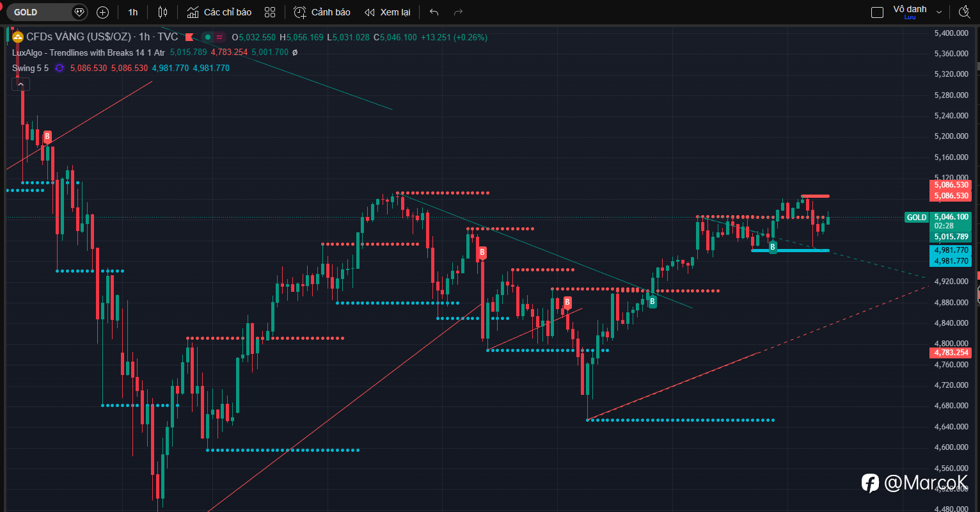Viewport: 980px width, 512px height.
Task: Open the GOLD symbol search box
Action: pos(47,12)
